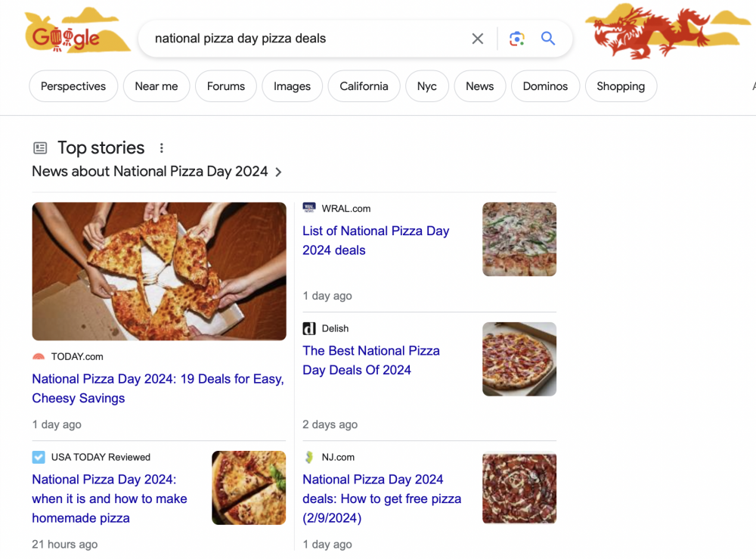Viewport: 756px width, 559px height.
Task: Expand News about National Pizza Day arrow
Action: click(278, 172)
